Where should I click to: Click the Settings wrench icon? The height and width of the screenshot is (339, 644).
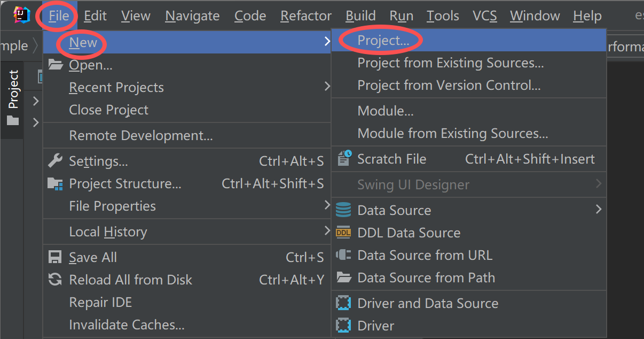click(x=55, y=161)
